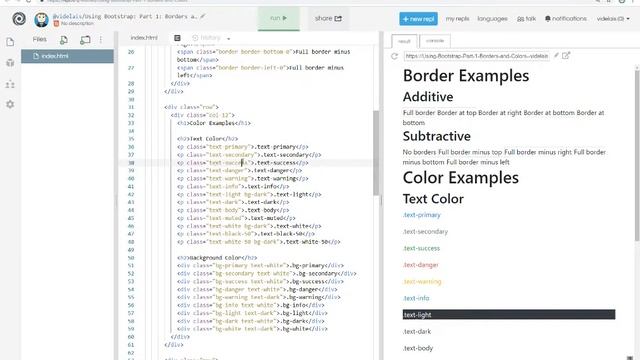Click the .text-success preview text
The height and width of the screenshot is (360, 640).
point(421,248)
